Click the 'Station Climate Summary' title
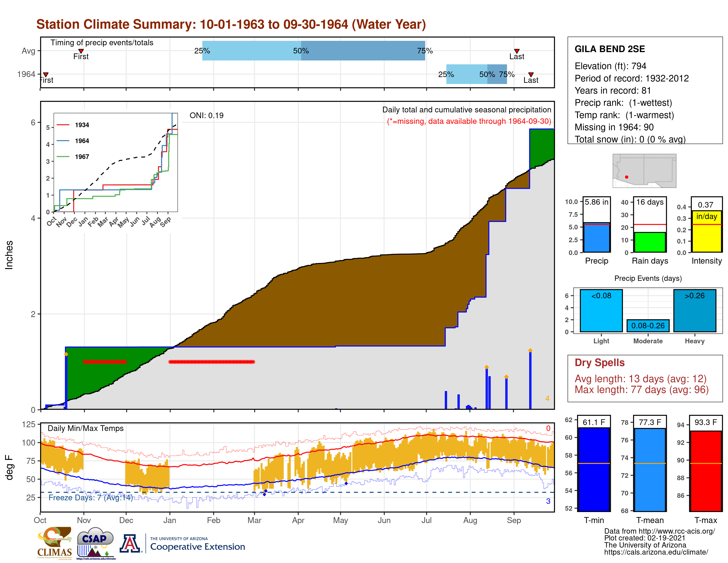 pos(231,24)
